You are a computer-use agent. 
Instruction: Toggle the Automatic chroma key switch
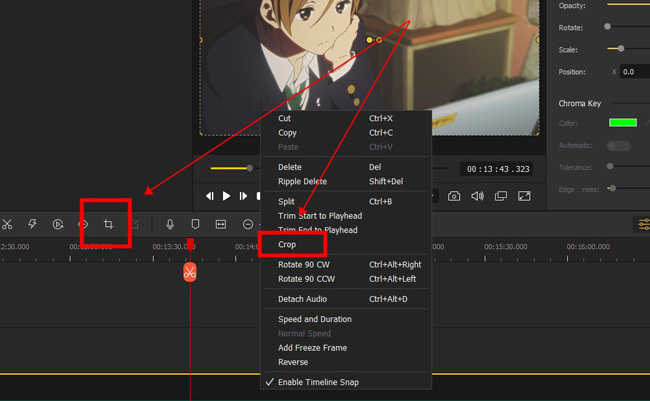[x=618, y=146]
